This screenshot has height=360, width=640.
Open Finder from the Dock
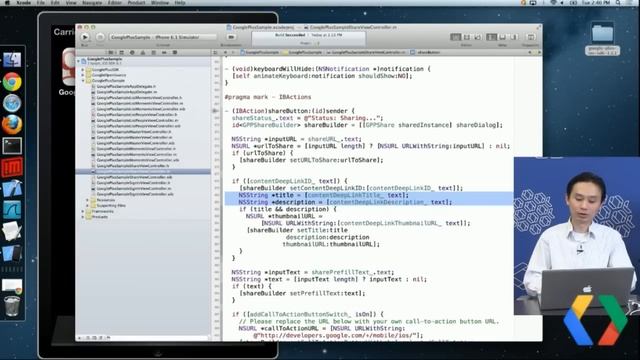(x=12, y=60)
